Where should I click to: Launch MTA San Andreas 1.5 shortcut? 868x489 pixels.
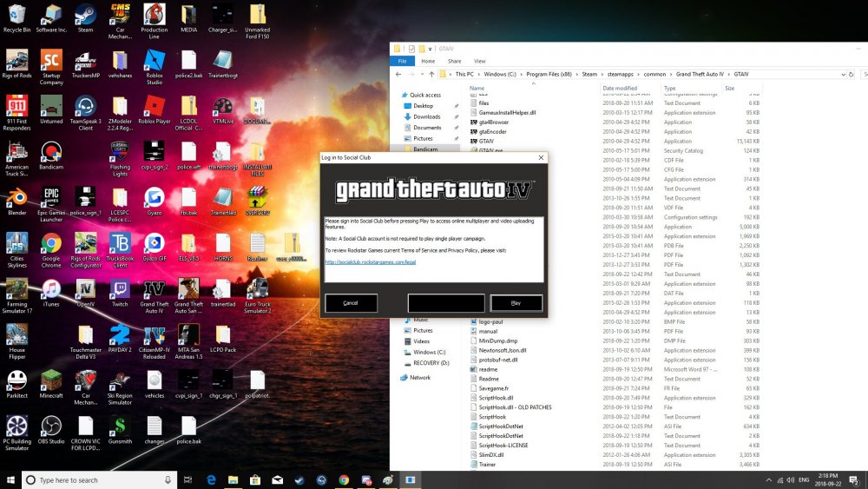188,342
